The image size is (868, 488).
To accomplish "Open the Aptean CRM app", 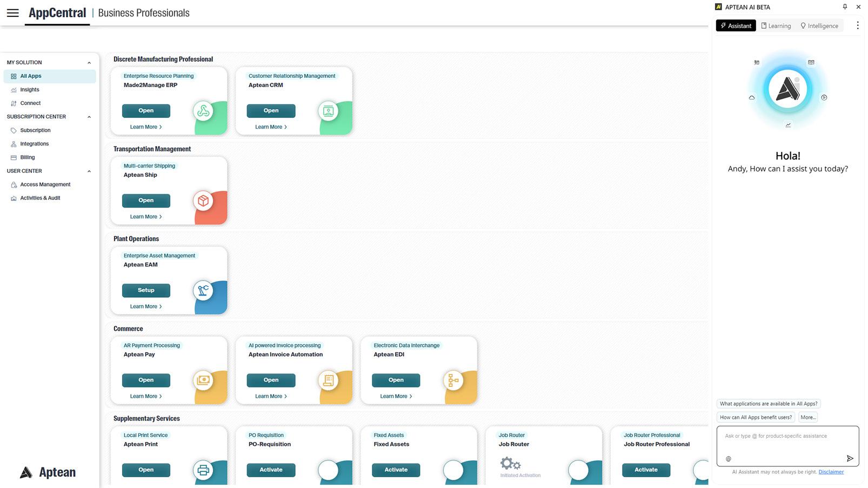I will coord(271,111).
